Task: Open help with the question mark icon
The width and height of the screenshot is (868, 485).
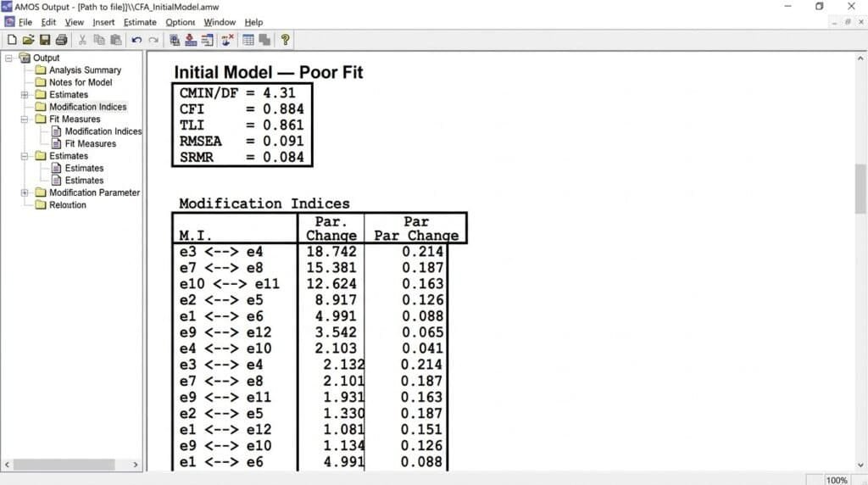Action: [285, 40]
